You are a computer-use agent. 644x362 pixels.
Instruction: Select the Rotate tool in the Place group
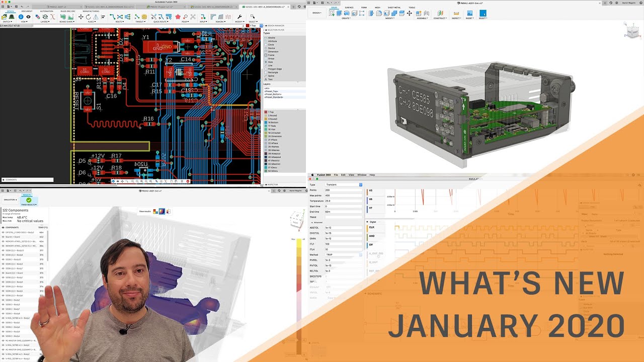[88, 17]
